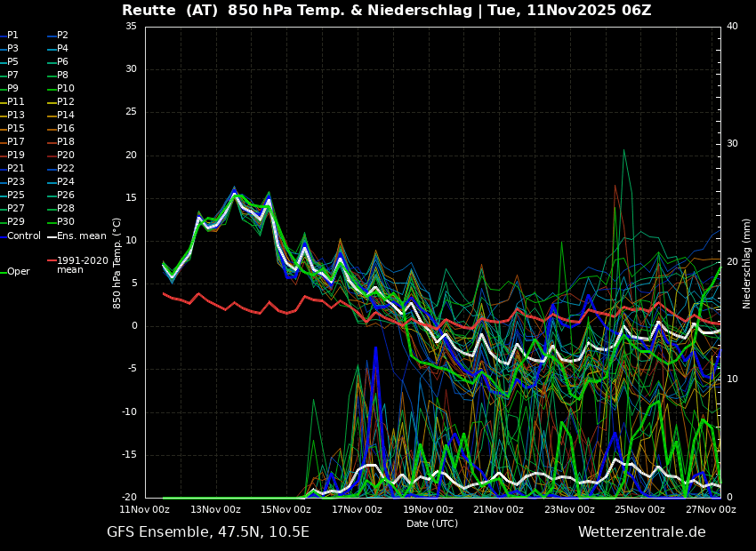Select the 27Nov 00z date tick

(711, 509)
